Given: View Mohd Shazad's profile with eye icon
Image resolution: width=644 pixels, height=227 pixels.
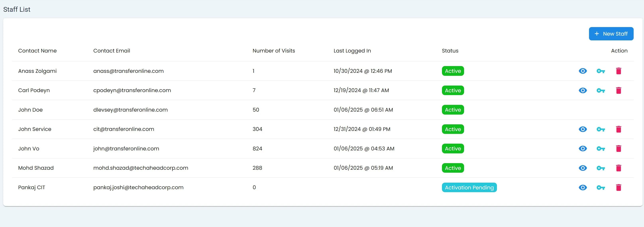Looking at the screenshot, I should [x=582, y=168].
